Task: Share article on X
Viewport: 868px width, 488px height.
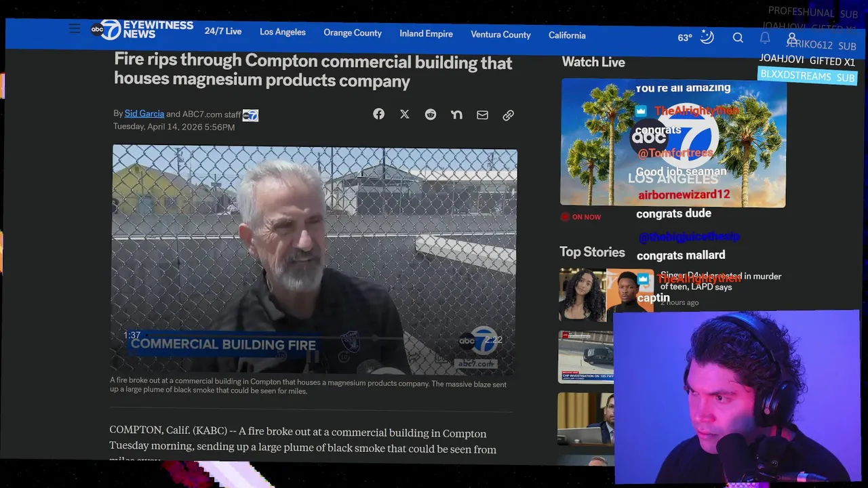Action: [x=404, y=115]
